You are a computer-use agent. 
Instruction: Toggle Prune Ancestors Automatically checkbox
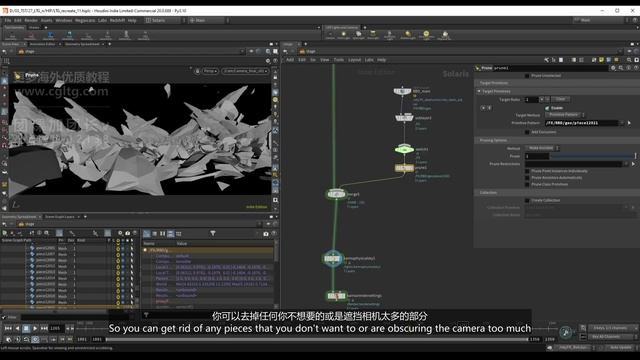527,178
